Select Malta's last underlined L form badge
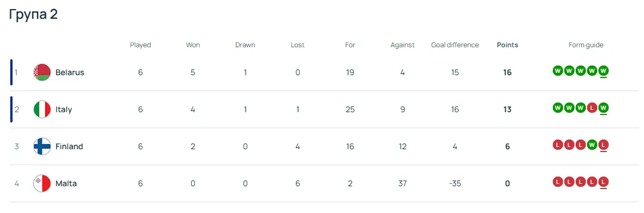This screenshot has width=644, height=213. [x=604, y=182]
